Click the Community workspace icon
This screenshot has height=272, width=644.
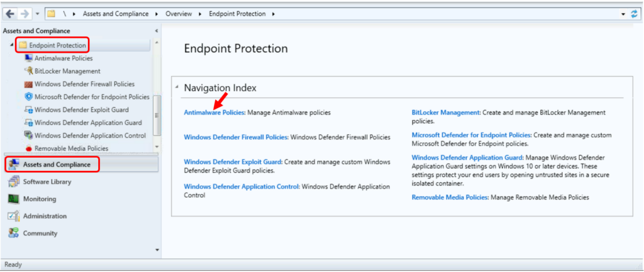coord(13,234)
